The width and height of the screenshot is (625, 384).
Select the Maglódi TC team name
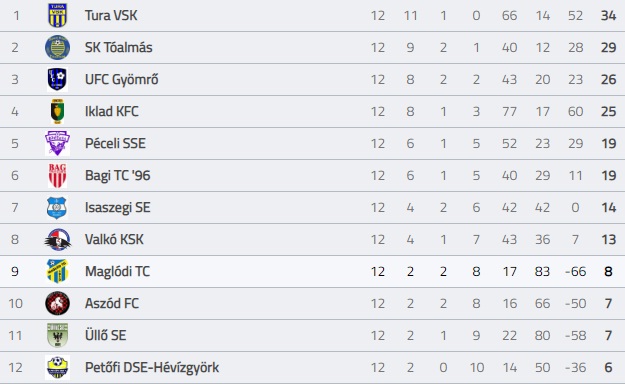[117, 271]
